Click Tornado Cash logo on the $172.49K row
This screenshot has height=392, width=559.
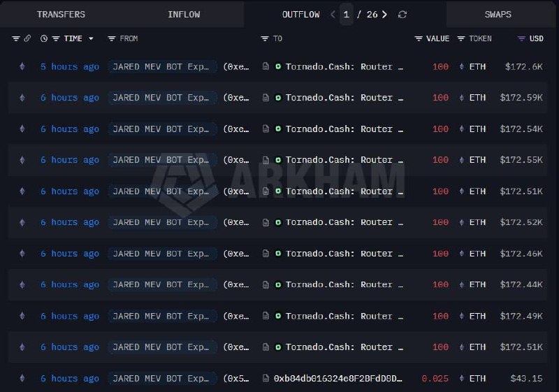pyautogui.click(x=278, y=316)
